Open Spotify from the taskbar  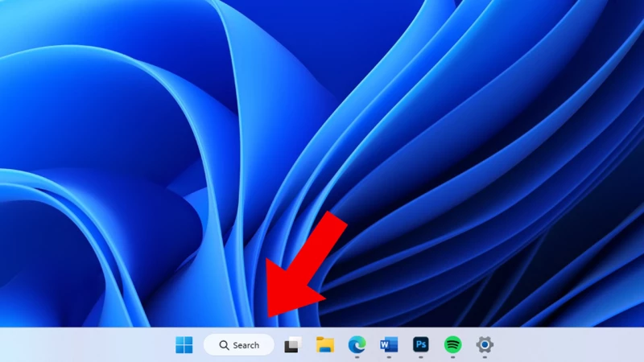[x=452, y=345]
